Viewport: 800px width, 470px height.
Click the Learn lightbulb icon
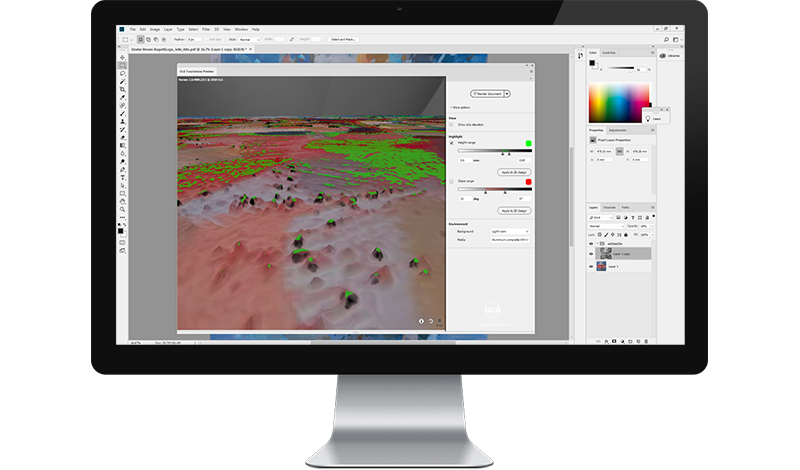tap(648, 118)
